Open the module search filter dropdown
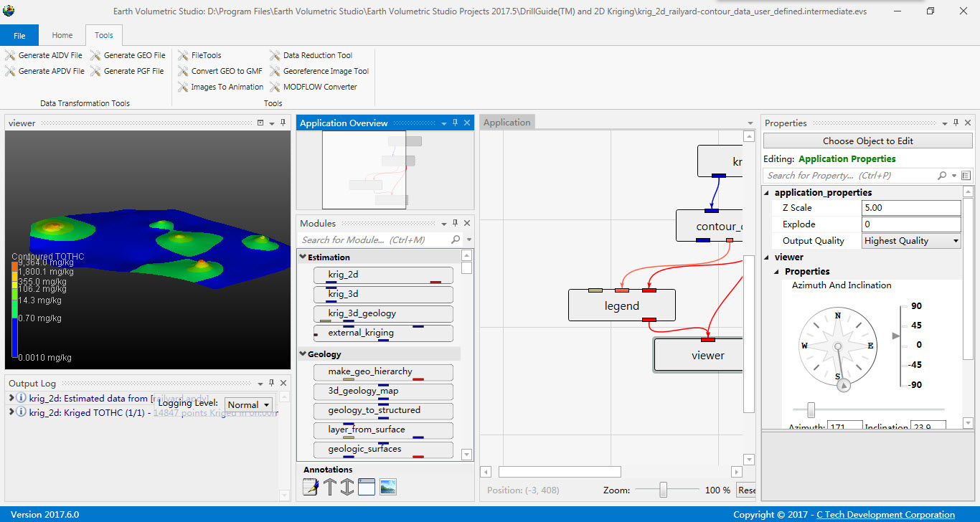The height and width of the screenshot is (522, 980). pos(469,239)
